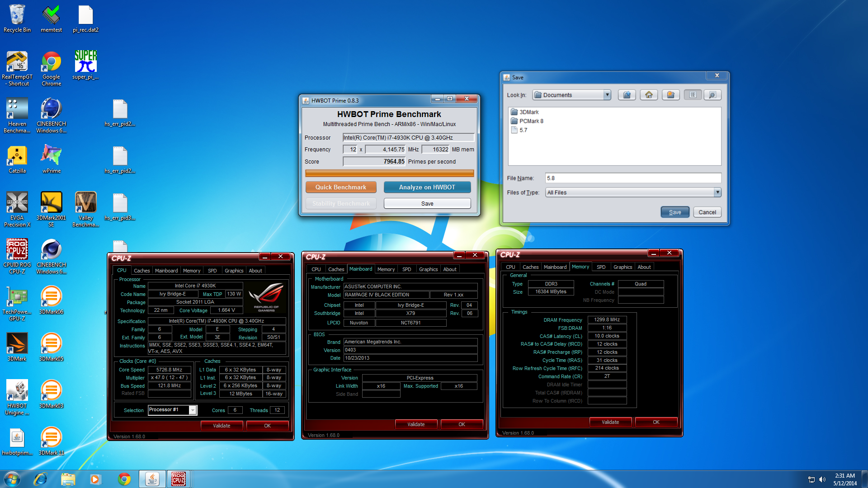Open SPD tab in the Processor CPU-Z window
This screenshot has width=868, height=488.
click(212, 271)
